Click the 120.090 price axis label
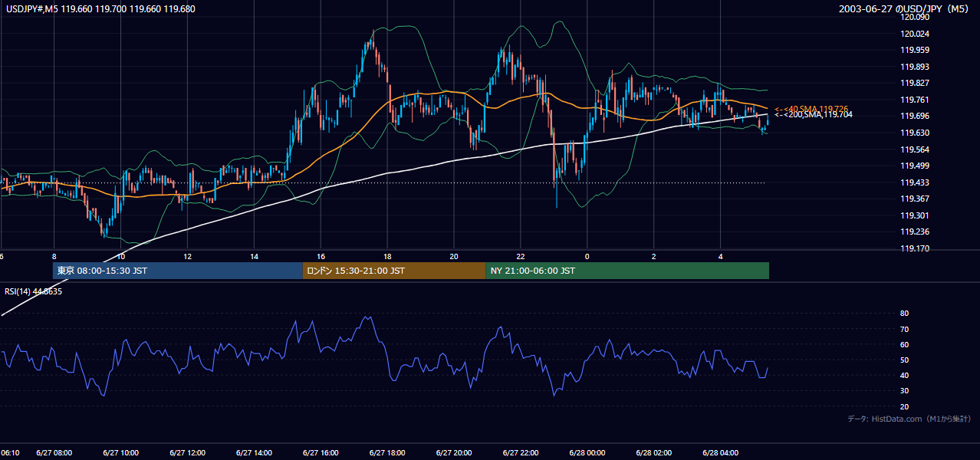Viewport: 980px width, 460px height. (x=916, y=17)
